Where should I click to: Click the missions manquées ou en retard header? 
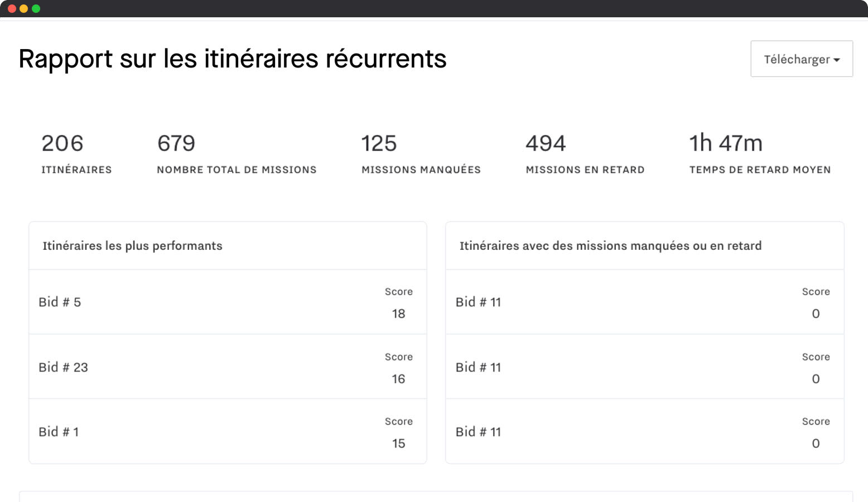610,246
